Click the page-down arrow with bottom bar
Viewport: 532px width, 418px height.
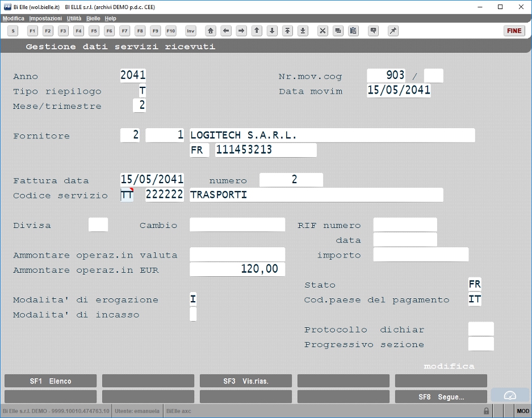tap(303, 31)
